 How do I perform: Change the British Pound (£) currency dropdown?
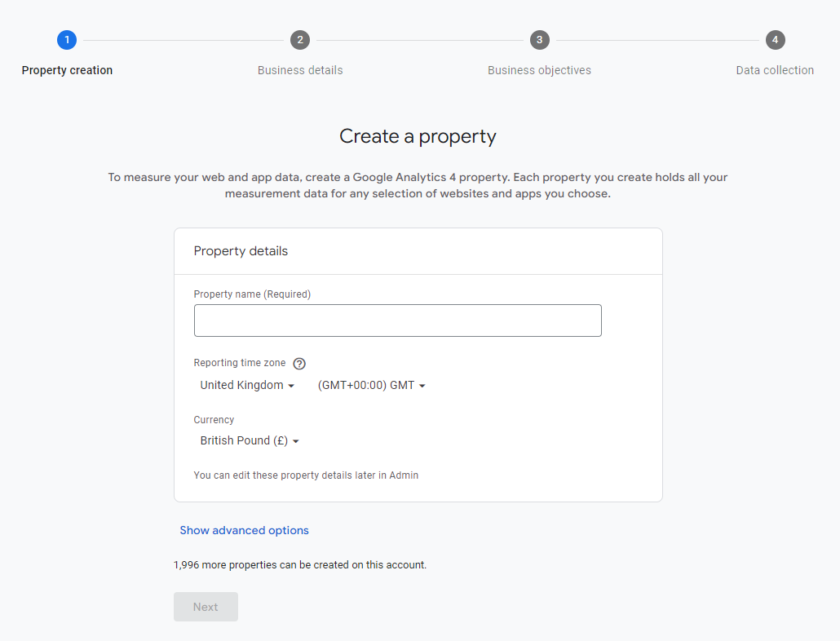[250, 440]
